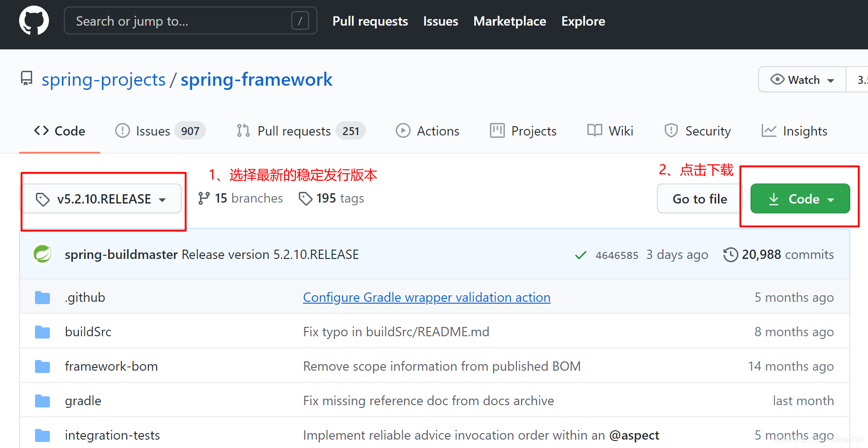Click the framework-bom folder icon
Viewport: 868px width, 448px height.
pos(42,367)
